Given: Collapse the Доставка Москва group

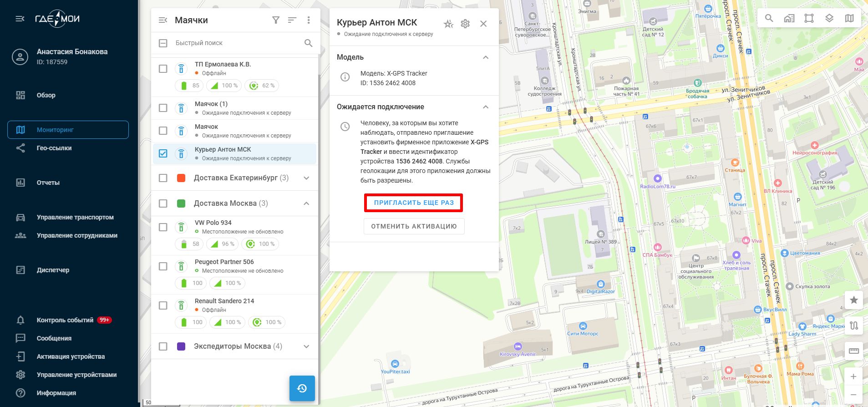Looking at the screenshot, I should click(306, 203).
